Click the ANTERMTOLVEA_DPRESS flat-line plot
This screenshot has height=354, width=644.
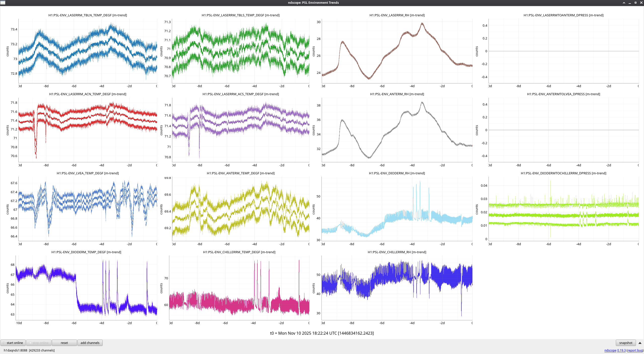pos(563,130)
